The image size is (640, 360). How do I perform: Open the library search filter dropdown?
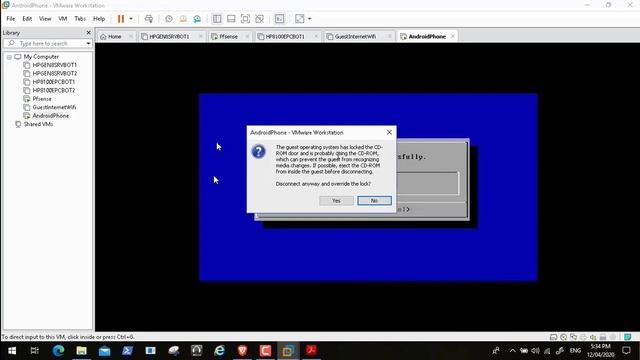[88, 43]
